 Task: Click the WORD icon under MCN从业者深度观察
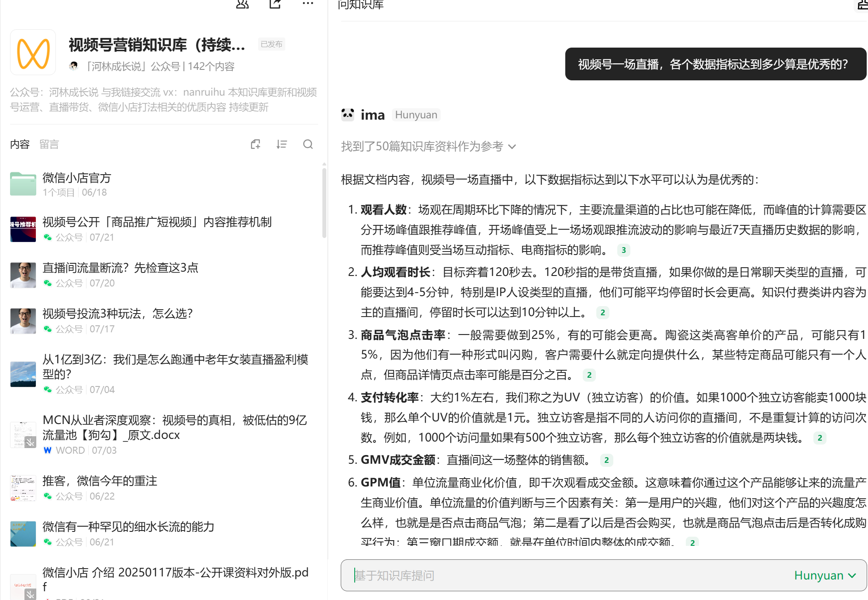pyautogui.click(x=48, y=450)
